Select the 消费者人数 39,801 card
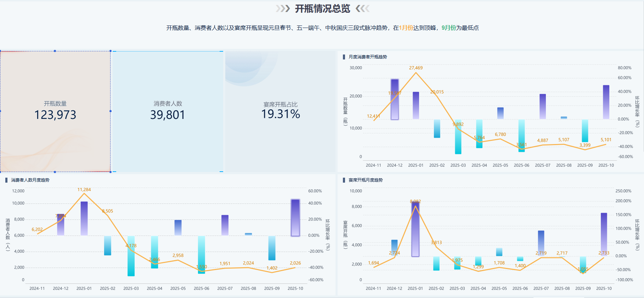 pyautogui.click(x=168, y=111)
